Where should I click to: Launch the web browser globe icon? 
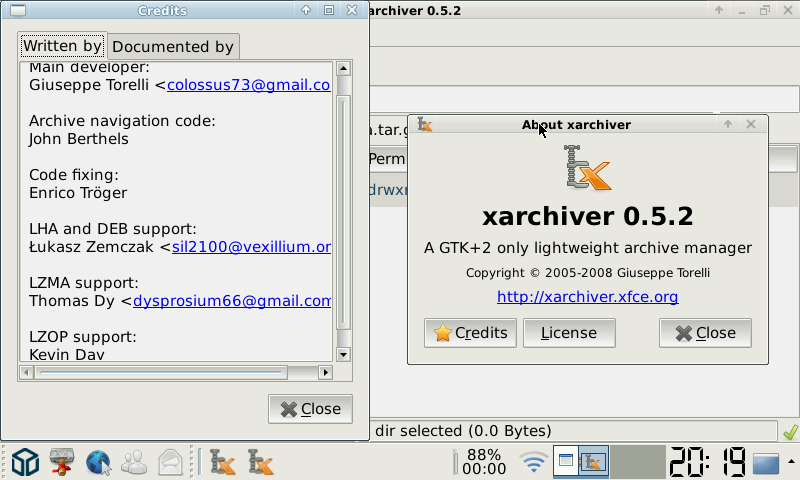[98, 463]
